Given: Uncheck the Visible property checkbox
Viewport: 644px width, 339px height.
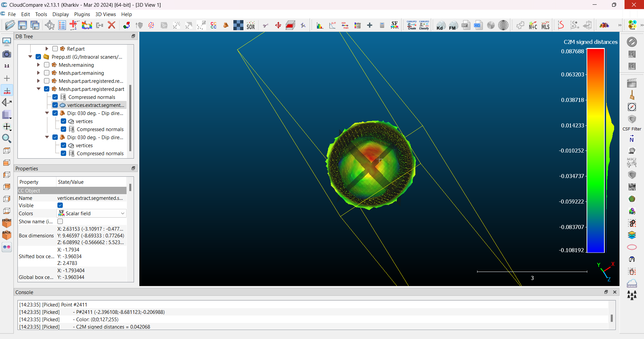Looking at the screenshot, I should [60, 205].
